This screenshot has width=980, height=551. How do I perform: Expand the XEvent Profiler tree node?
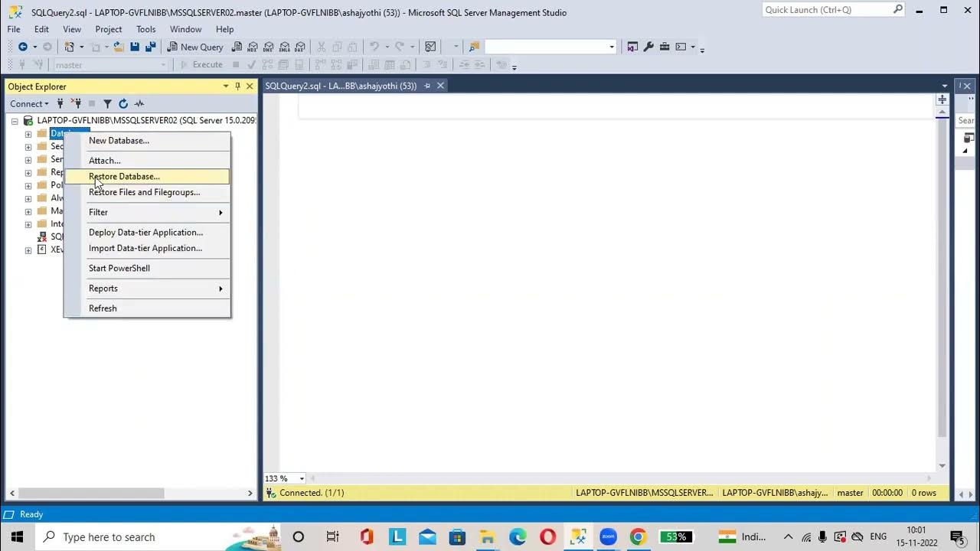tap(28, 249)
